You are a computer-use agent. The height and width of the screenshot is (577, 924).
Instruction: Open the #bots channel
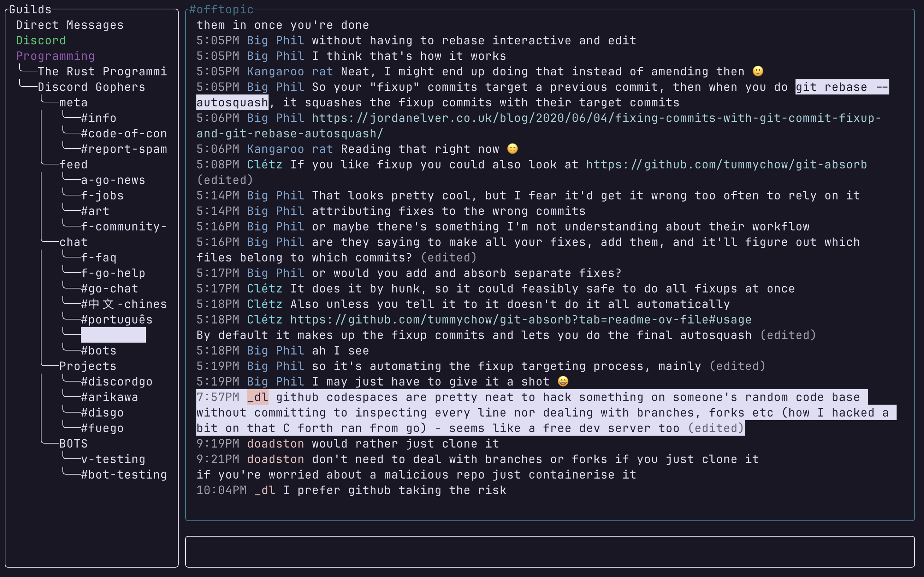(99, 351)
